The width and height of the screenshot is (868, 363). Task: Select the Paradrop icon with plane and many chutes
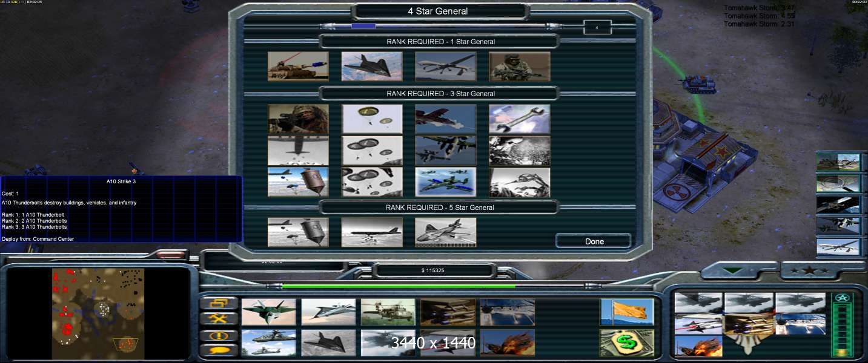click(x=372, y=182)
